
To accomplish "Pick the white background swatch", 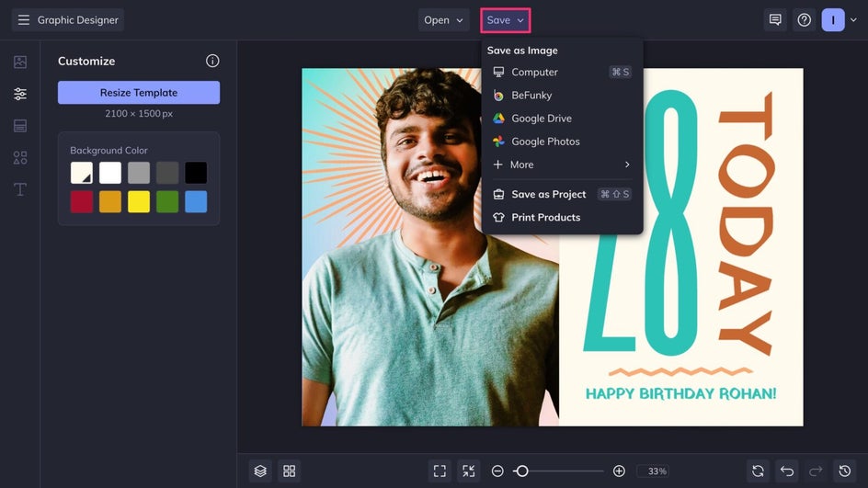I will click(110, 173).
